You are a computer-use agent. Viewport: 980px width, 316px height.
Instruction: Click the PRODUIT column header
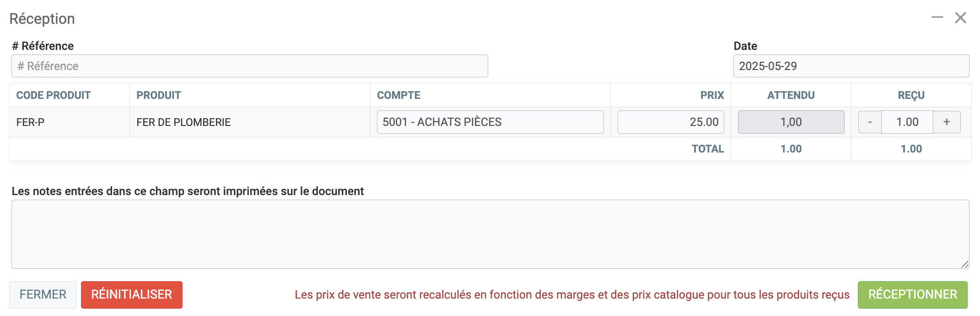click(159, 95)
